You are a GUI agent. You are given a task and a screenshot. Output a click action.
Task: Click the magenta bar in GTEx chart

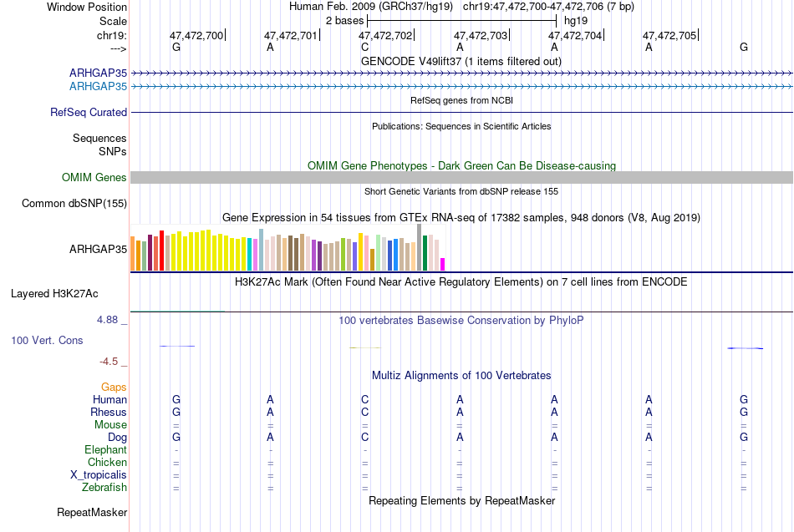[443, 264]
